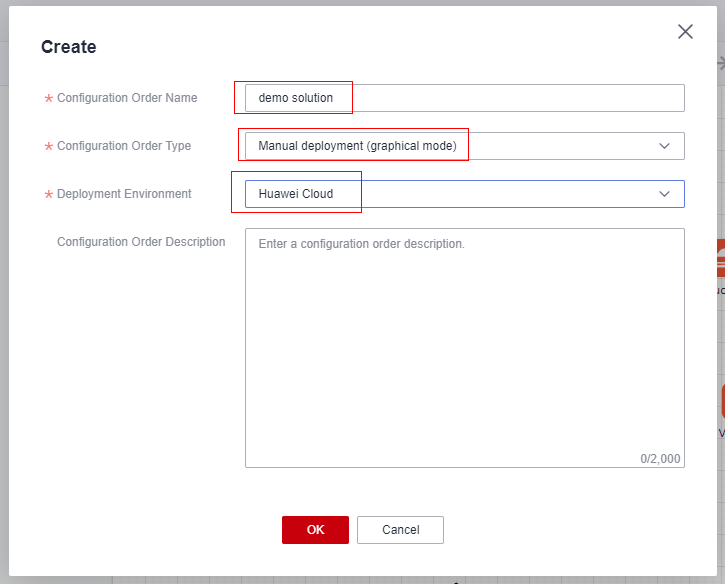Screen dimensions: 725x584
Task: Click the red asterisk beside Deployment Environment
Action: 49,194
